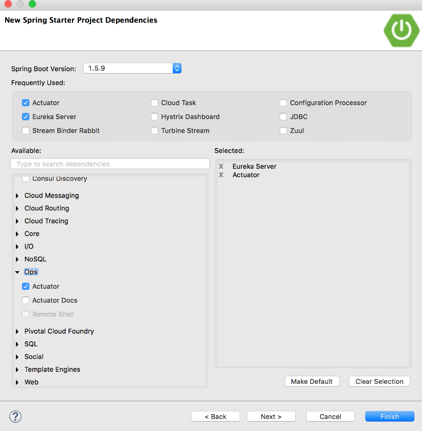Expand Template Engines category
This screenshot has height=431, width=422.
click(x=17, y=370)
